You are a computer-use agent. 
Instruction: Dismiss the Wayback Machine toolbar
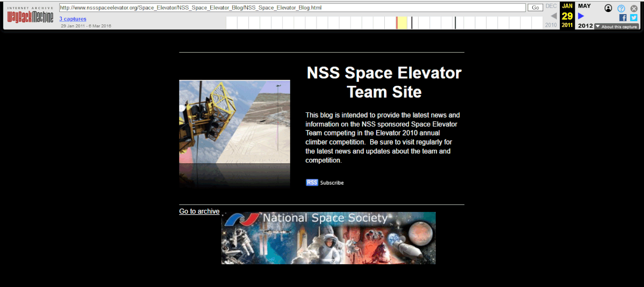pyautogui.click(x=634, y=8)
